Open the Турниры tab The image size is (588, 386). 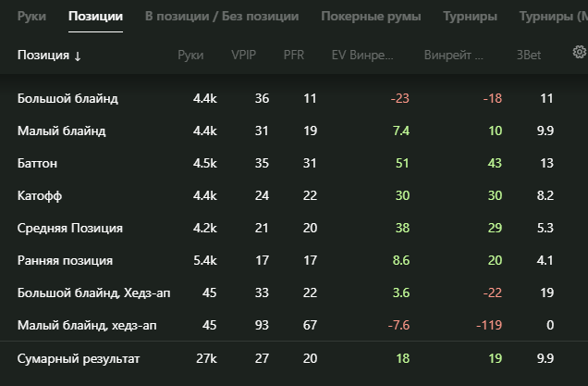[x=470, y=17]
